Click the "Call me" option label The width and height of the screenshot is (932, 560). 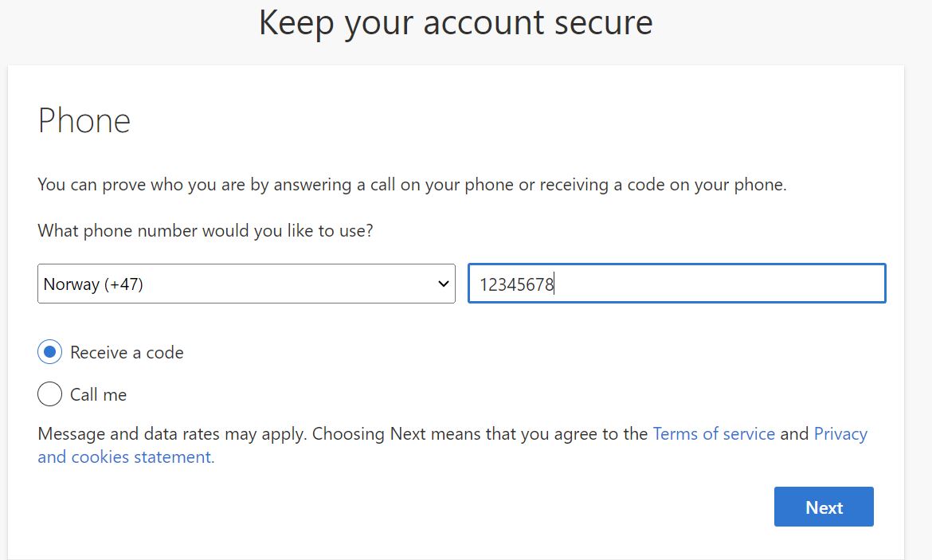click(98, 395)
